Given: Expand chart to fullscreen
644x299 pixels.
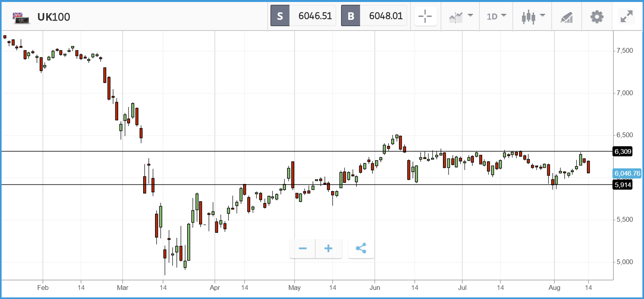Looking at the screenshot, I should pyautogui.click(x=627, y=17).
